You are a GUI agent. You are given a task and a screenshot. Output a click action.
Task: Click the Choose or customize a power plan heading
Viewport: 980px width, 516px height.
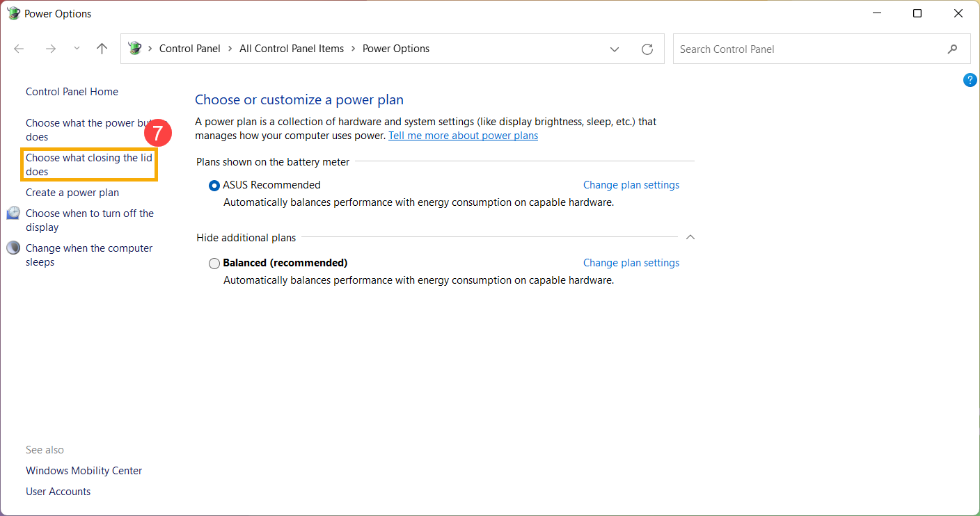299,99
